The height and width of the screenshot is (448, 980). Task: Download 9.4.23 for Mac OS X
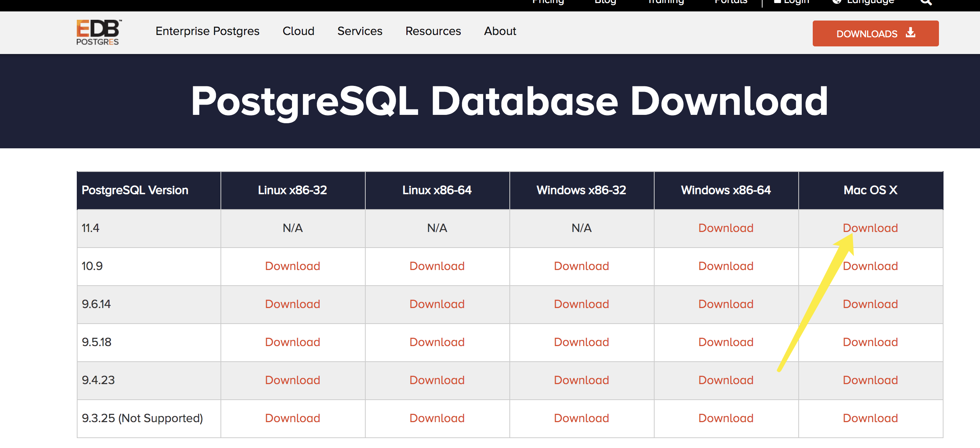[870, 380]
